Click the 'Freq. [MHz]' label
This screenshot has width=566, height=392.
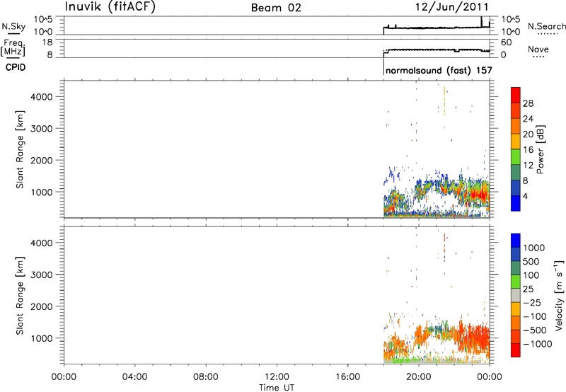click(x=13, y=47)
